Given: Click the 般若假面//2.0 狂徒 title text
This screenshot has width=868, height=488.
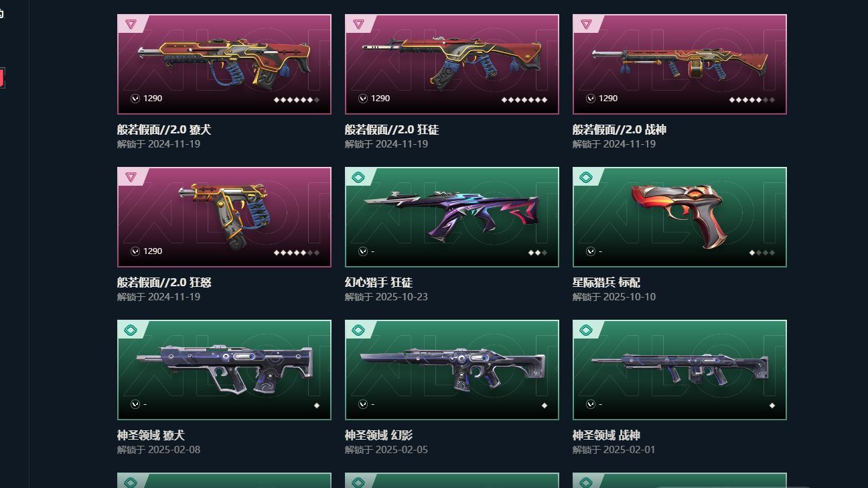Looking at the screenshot, I should tap(392, 129).
